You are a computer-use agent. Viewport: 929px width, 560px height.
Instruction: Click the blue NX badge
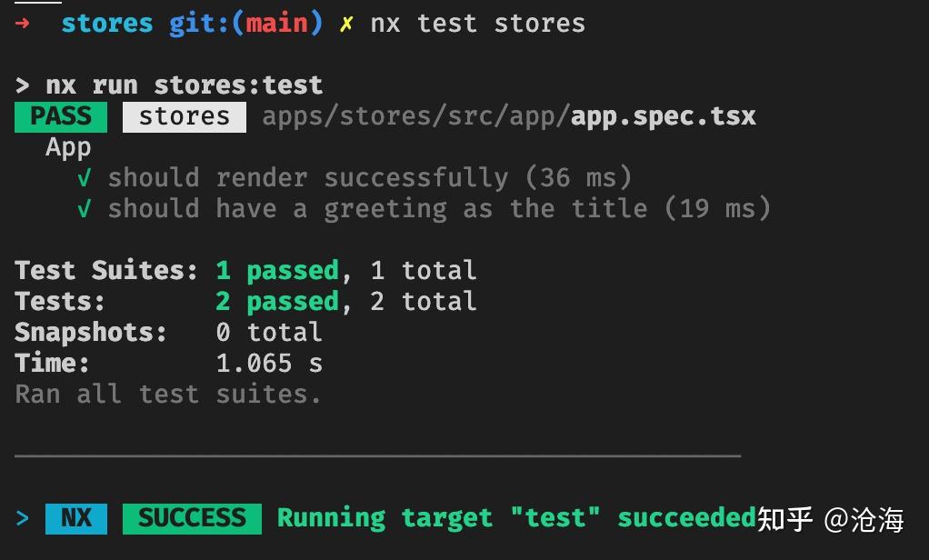[x=76, y=518]
